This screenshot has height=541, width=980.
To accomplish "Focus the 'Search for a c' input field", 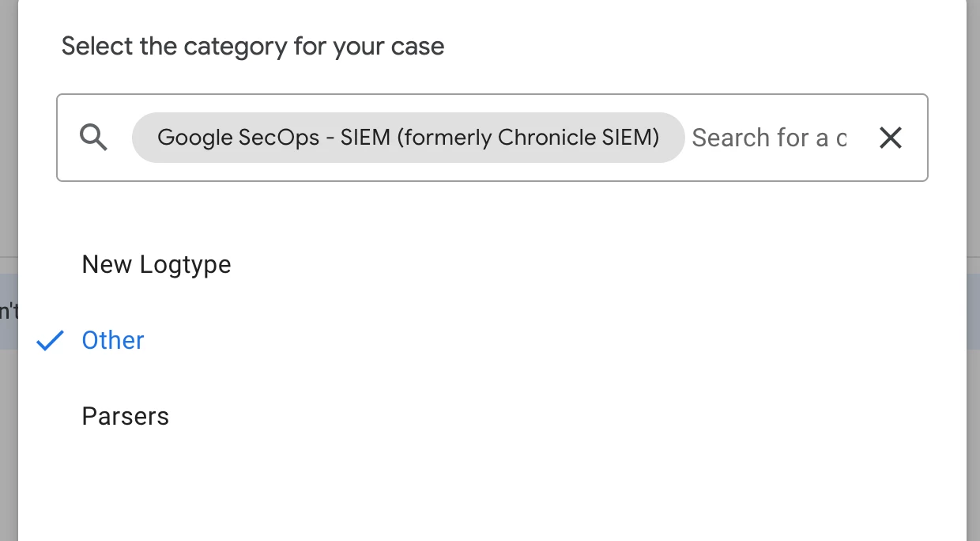I will [769, 138].
